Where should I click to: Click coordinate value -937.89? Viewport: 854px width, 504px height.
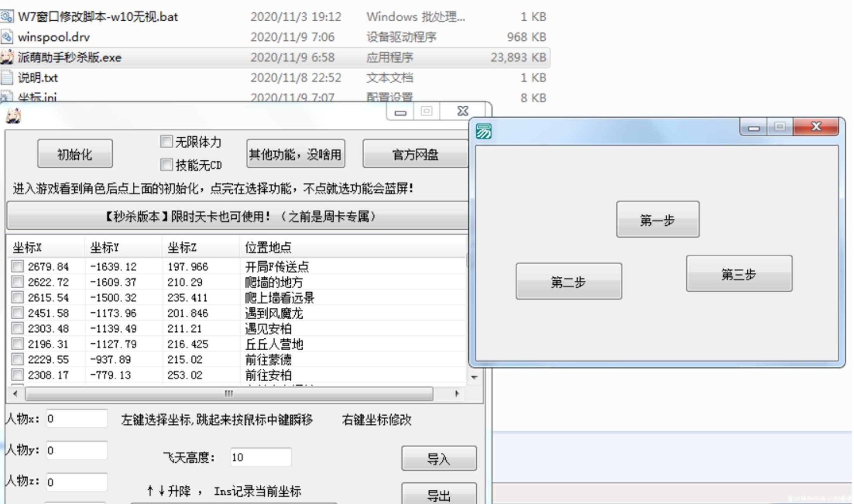110,360
